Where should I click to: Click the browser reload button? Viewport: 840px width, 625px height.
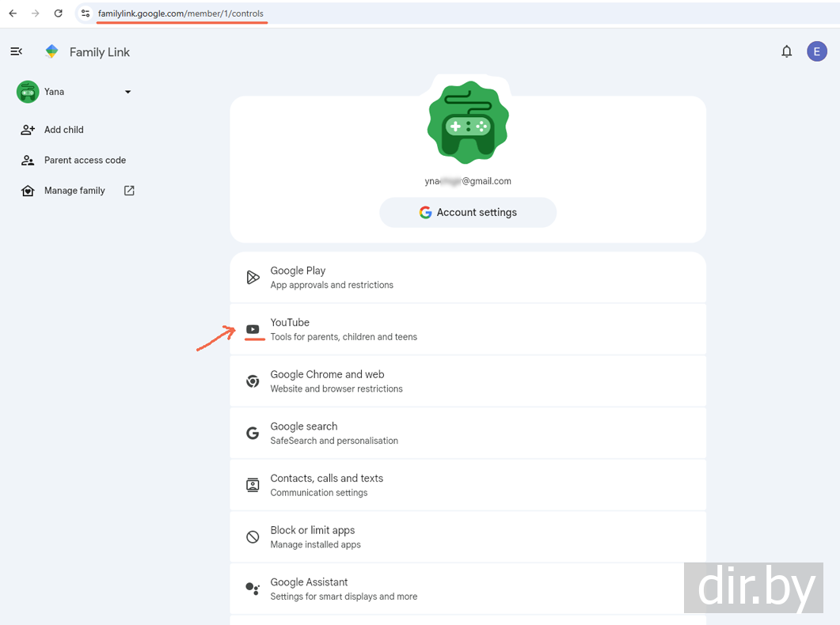(58, 13)
